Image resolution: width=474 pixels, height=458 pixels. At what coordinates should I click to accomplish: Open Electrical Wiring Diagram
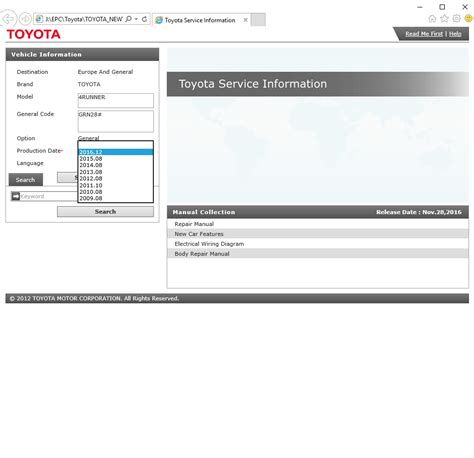209,244
